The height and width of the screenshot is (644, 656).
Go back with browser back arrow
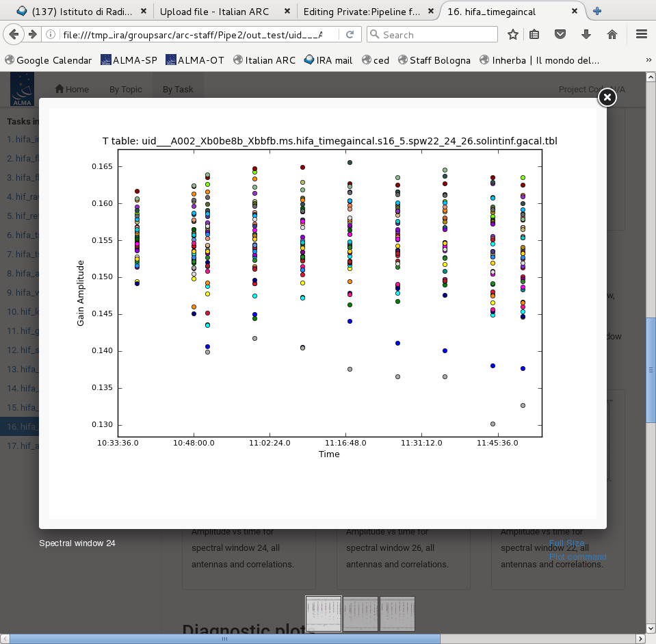click(14, 34)
